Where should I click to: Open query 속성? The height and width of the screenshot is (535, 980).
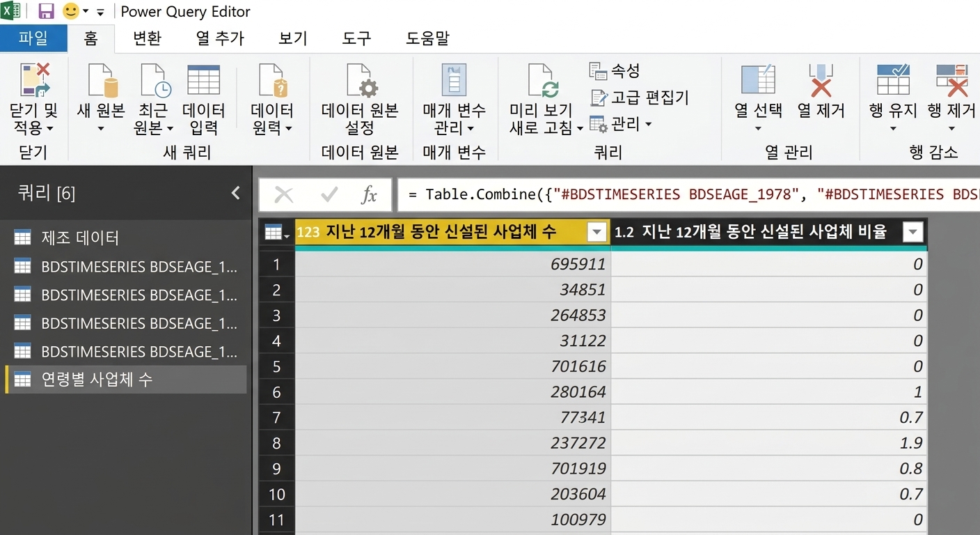point(615,70)
